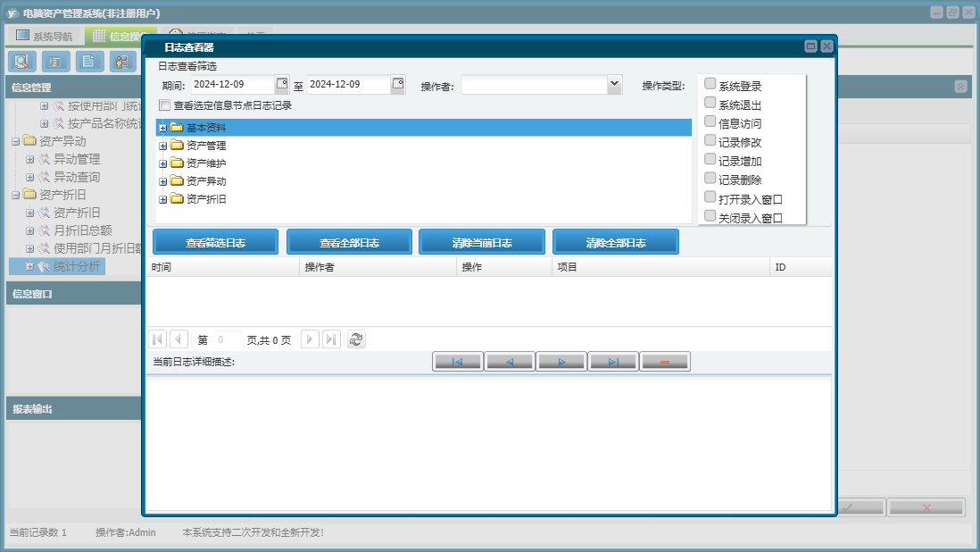
Task: Click the refresh icon in log pager
Action: 356,339
